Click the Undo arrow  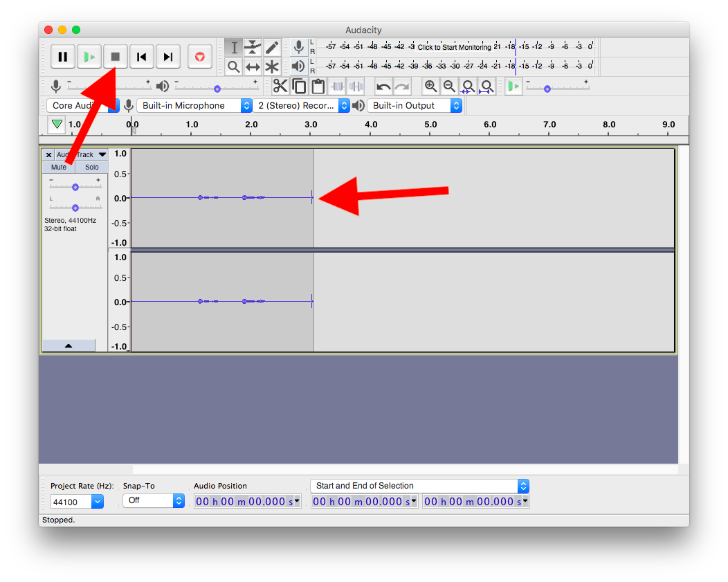[383, 87]
